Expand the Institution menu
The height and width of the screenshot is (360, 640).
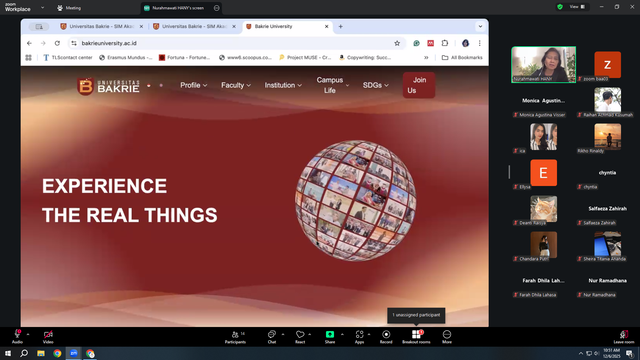point(283,85)
